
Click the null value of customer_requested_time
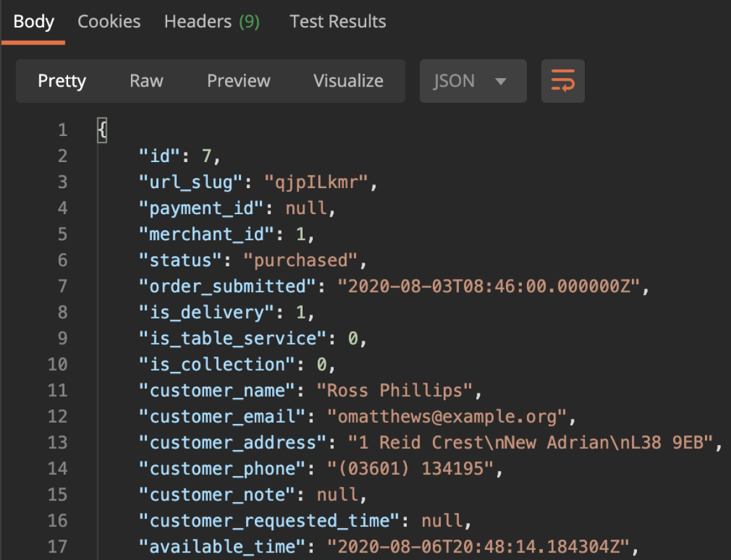coord(442,521)
